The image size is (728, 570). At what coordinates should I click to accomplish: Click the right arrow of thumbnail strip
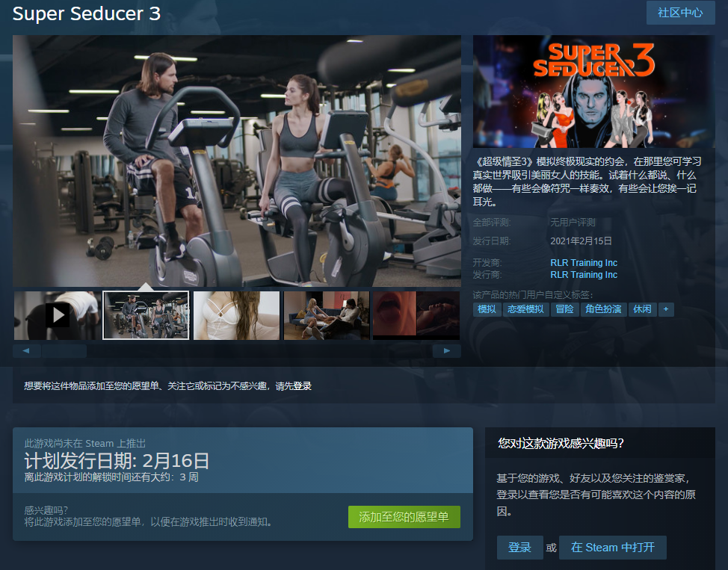click(447, 351)
